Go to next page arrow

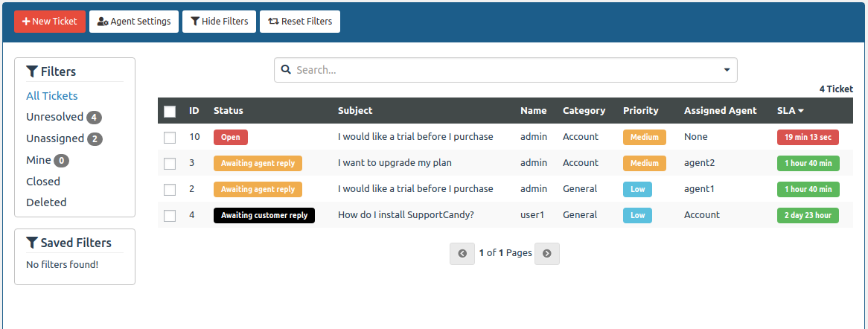(x=547, y=254)
